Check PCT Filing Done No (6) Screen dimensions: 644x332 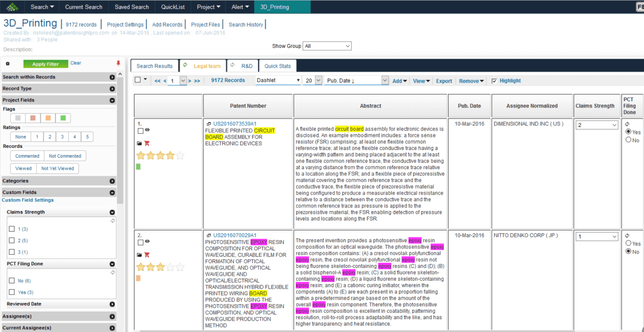point(12,280)
